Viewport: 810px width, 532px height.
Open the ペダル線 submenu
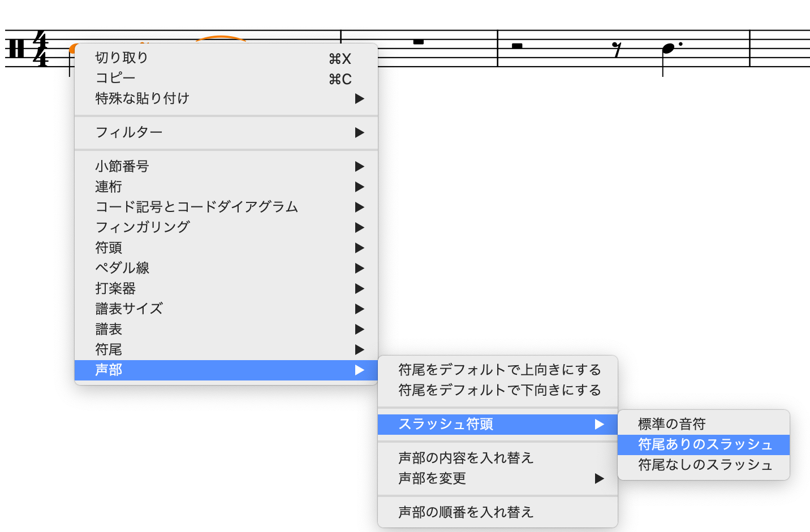tap(122, 268)
